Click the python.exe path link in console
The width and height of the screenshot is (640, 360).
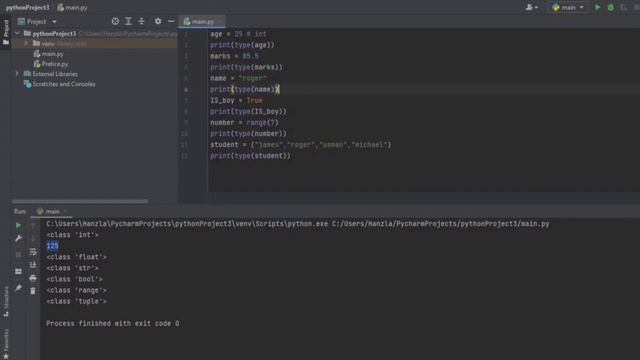click(x=187, y=224)
